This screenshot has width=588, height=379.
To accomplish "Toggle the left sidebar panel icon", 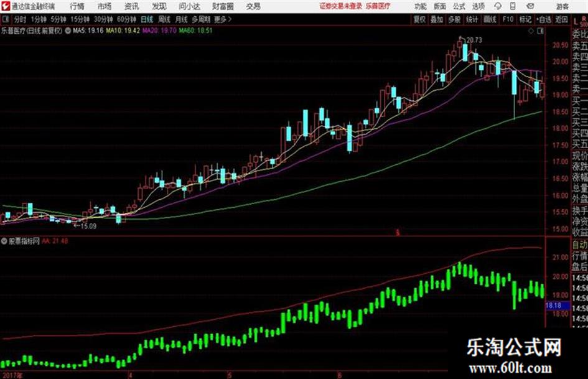I will coord(6,19).
